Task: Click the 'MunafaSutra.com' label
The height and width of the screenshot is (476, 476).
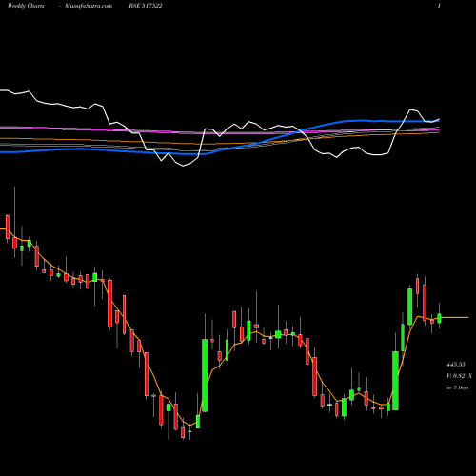Action: pyautogui.click(x=89, y=6)
